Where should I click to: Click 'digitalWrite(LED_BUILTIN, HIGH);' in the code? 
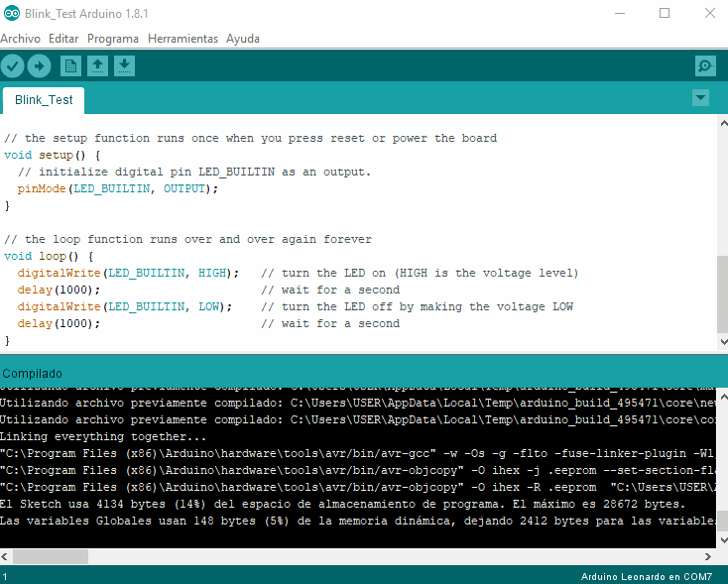coord(128,273)
